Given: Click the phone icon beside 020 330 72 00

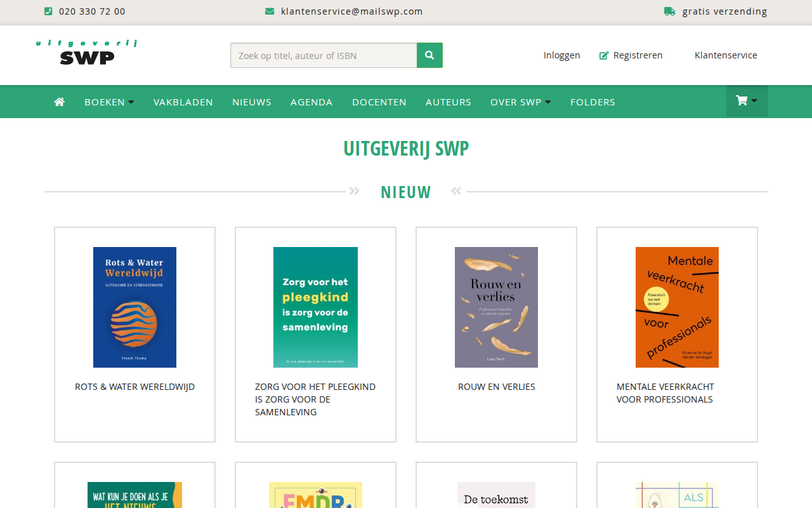Looking at the screenshot, I should pos(49,11).
